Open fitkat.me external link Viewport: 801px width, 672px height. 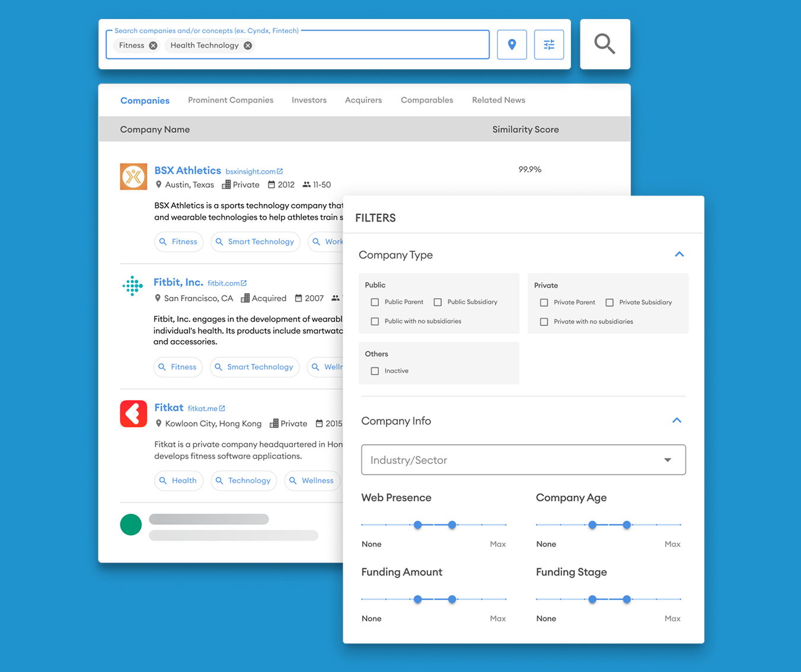[x=206, y=408]
